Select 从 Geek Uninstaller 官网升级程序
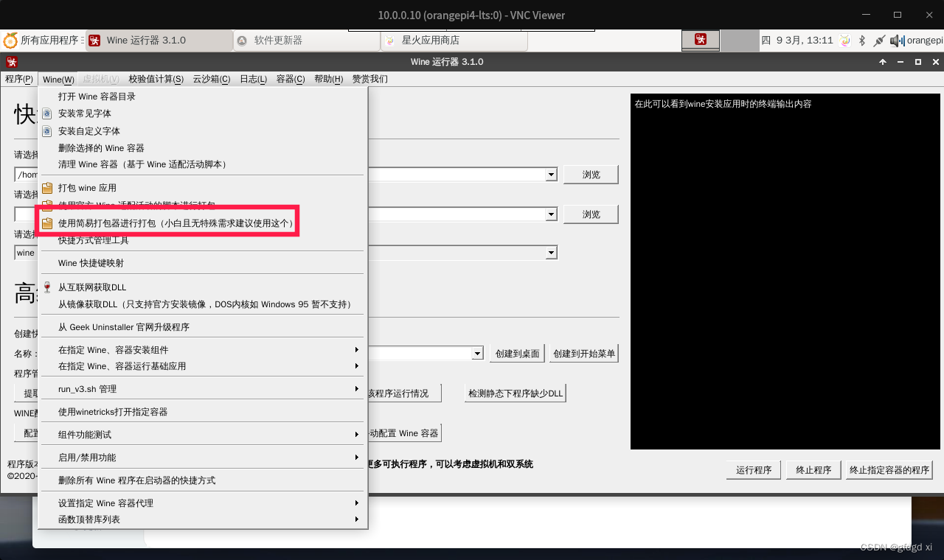The width and height of the screenshot is (944, 560). click(203, 327)
